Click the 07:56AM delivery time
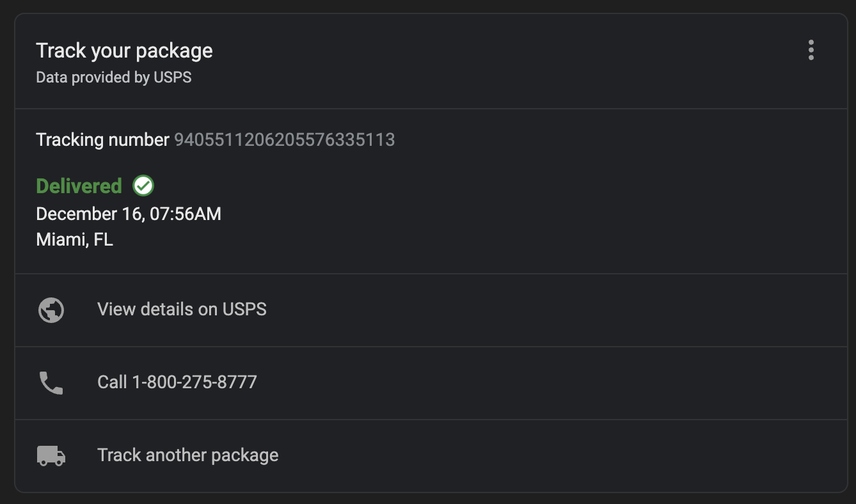Image resolution: width=856 pixels, height=504 pixels. click(x=186, y=214)
